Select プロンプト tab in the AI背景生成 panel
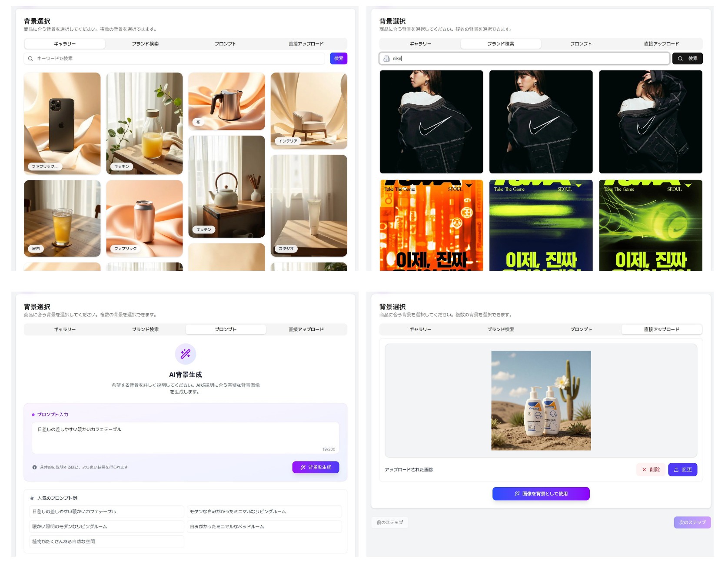This screenshot has height=568, width=728. (x=226, y=329)
